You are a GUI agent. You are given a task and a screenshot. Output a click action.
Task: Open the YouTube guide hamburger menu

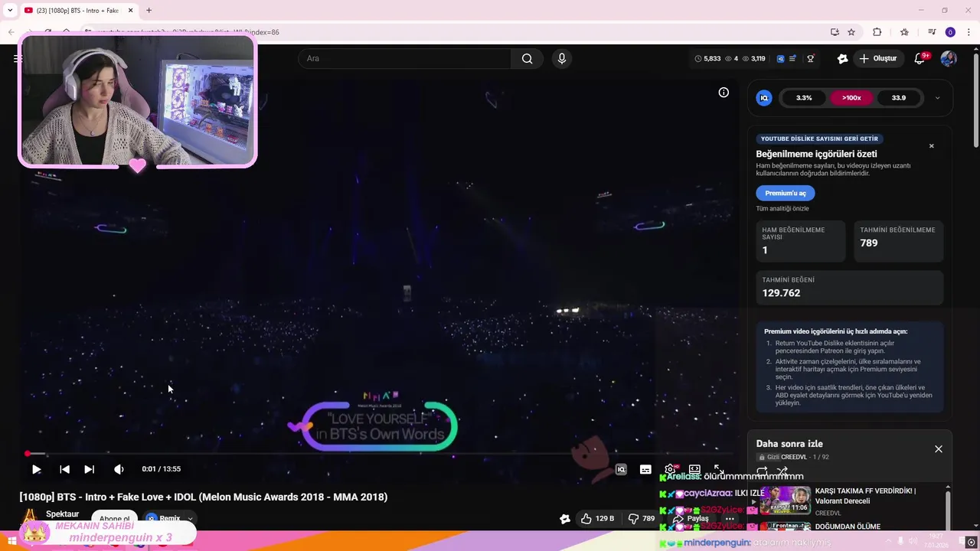[16, 59]
